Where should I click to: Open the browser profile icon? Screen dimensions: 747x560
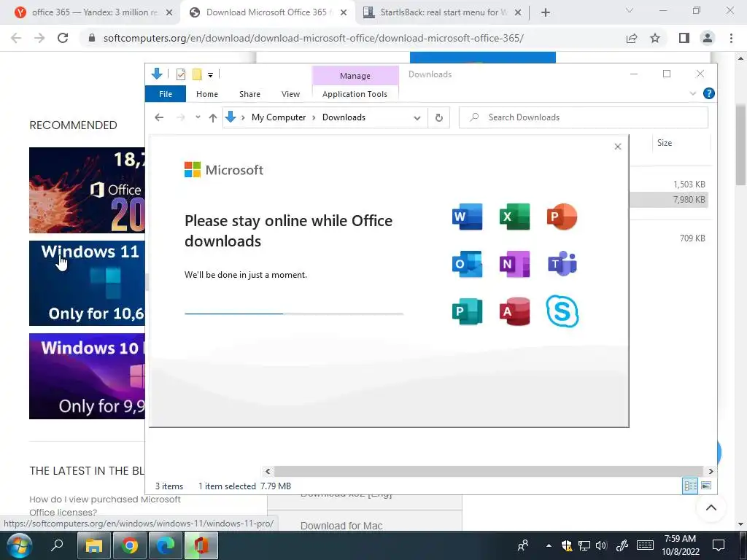coord(708,38)
